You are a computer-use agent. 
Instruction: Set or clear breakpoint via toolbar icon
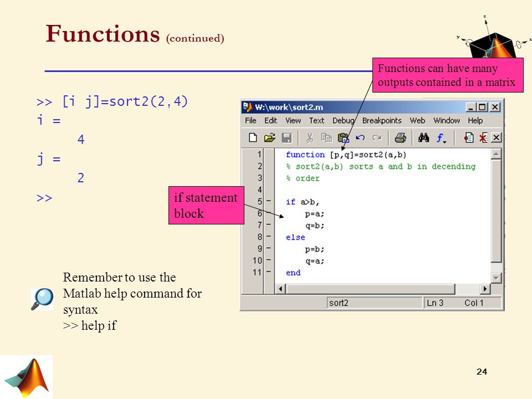(469, 138)
